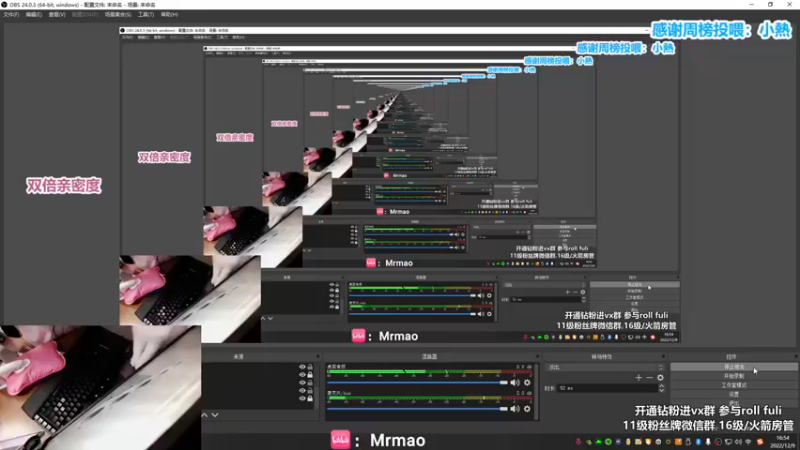The image size is (800, 450).
Task: Click the green circle tray icon
Action: click(x=608, y=442)
